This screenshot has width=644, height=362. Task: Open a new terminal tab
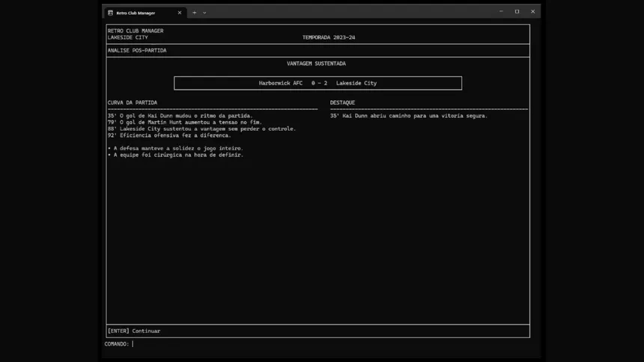click(x=194, y=13)
